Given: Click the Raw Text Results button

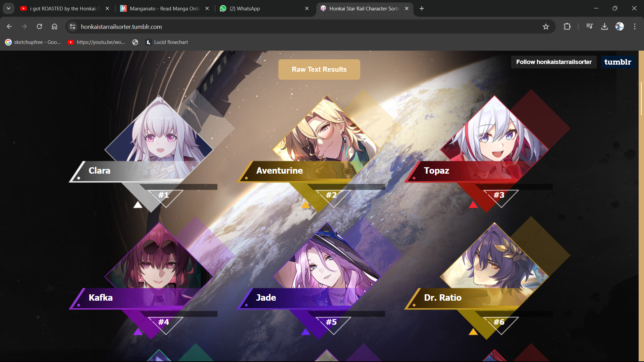Looking at the screenshot, I should (x=319, y=69).
